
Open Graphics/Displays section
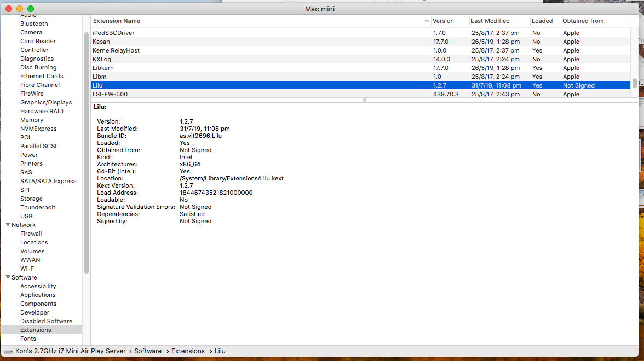(x=46, y=103)
